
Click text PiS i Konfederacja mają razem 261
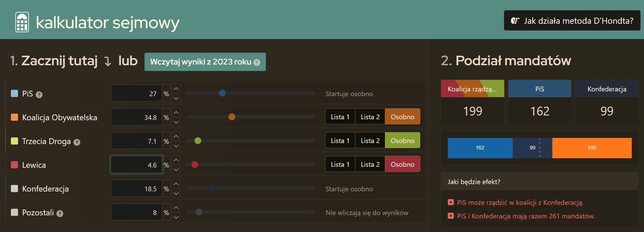[x=526, y=216]
